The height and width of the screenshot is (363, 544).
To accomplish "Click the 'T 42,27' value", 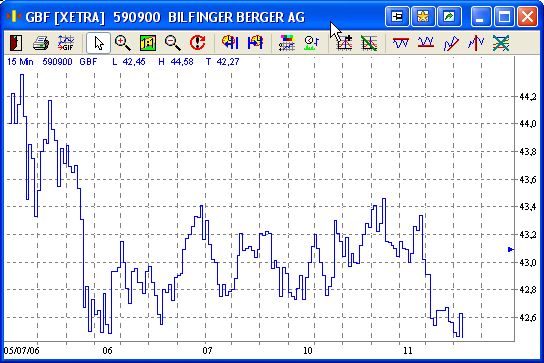I will pos(222,62).
